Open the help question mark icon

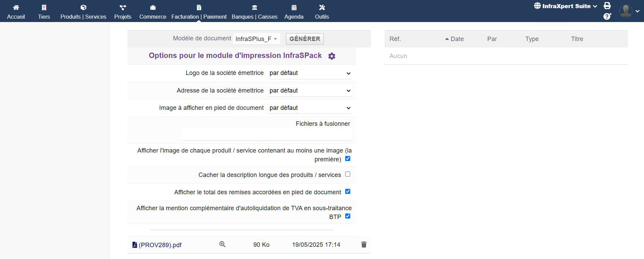(x=607, y=16)
